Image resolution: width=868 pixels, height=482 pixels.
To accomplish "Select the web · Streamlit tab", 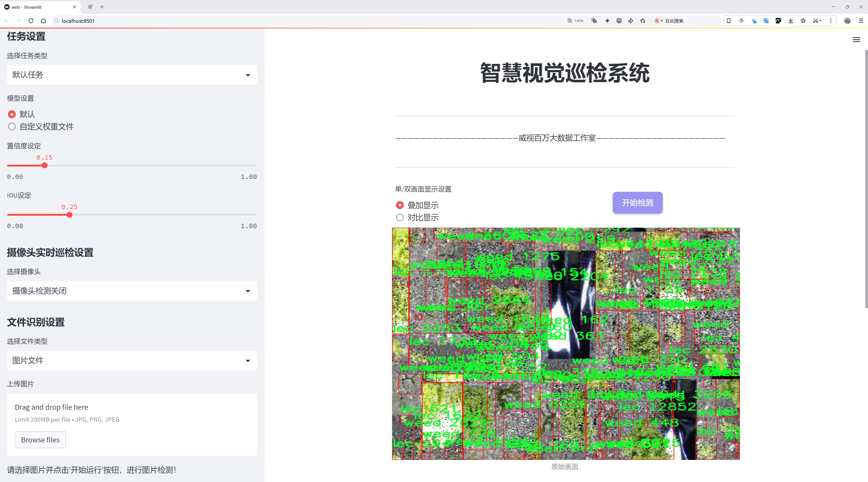I will (x=40, y=7).
